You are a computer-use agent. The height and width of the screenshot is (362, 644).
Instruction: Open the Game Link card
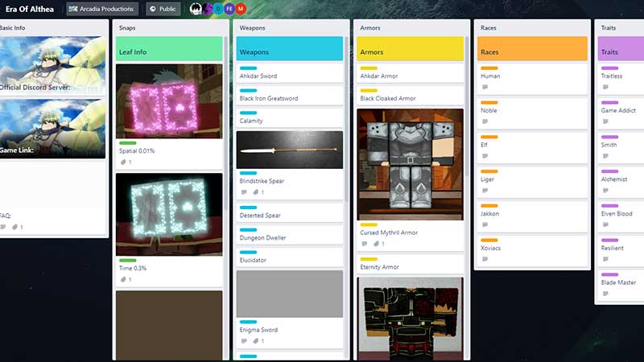tap(52, 129)
